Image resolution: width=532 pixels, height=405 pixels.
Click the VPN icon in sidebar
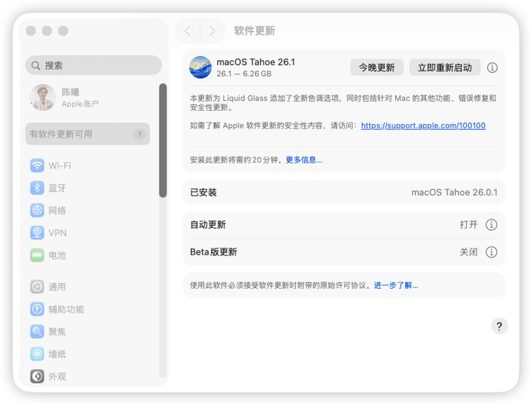click(37, 233)
